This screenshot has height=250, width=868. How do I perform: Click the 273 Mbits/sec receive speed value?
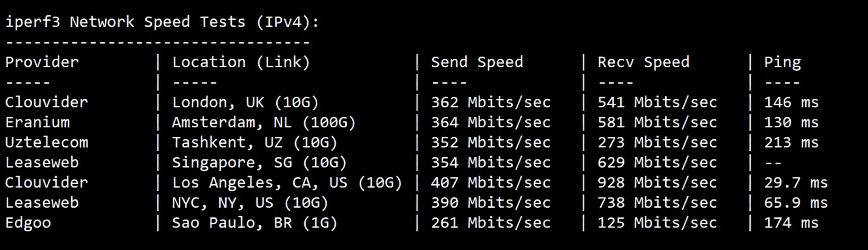pos(657,142)
